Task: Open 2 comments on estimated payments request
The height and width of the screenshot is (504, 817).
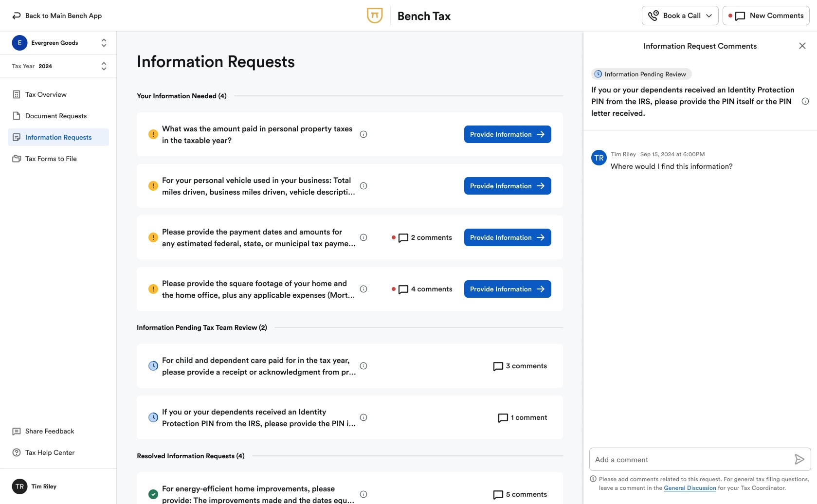Action: tap(422, 237)
